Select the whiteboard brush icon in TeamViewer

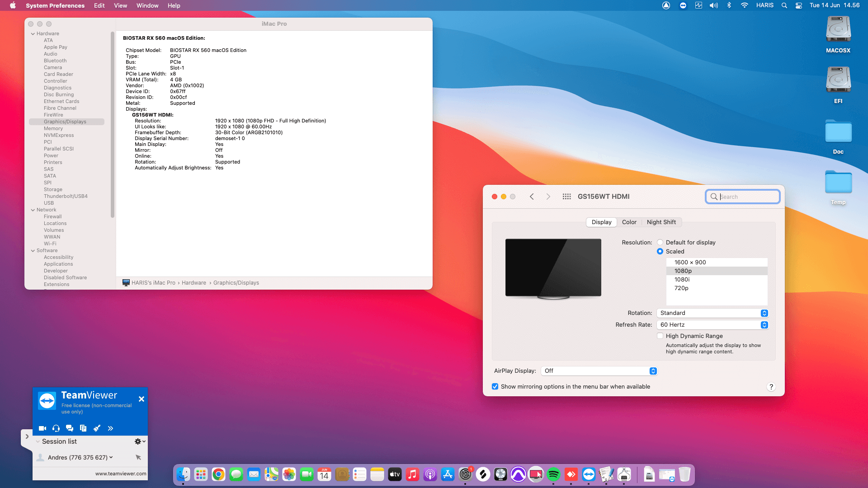[x=97, y=428]
